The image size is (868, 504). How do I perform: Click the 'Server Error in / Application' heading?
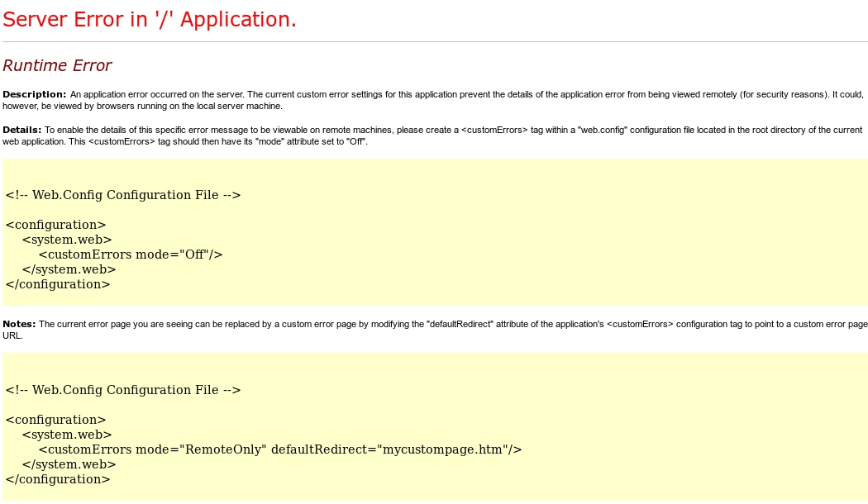tap(150, 20)
